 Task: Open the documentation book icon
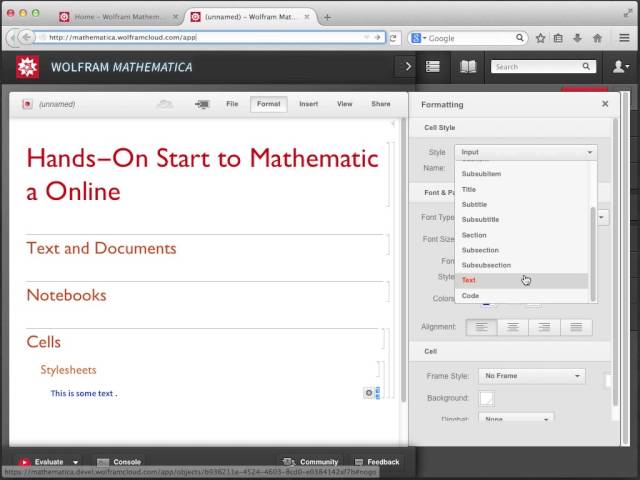468,67
